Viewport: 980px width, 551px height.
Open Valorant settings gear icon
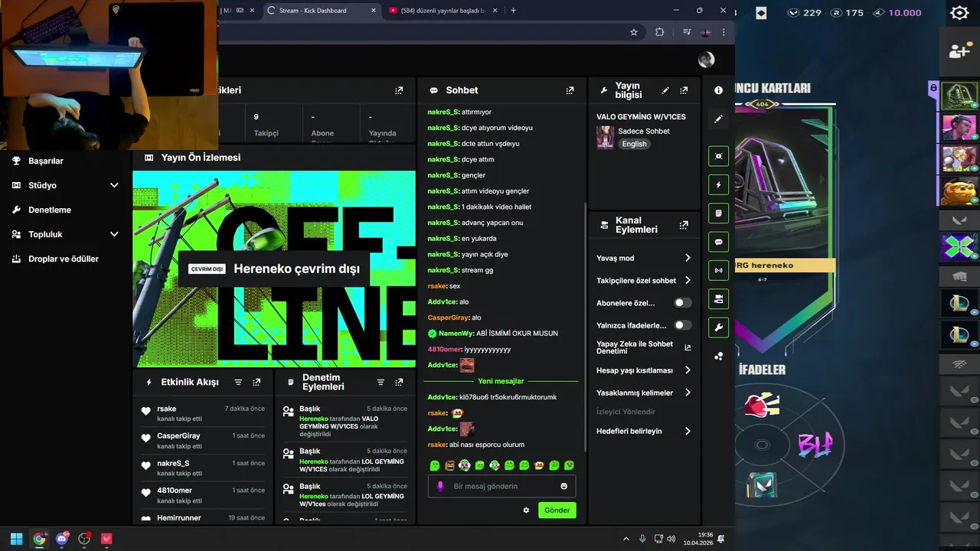click(x=959, y=13)
